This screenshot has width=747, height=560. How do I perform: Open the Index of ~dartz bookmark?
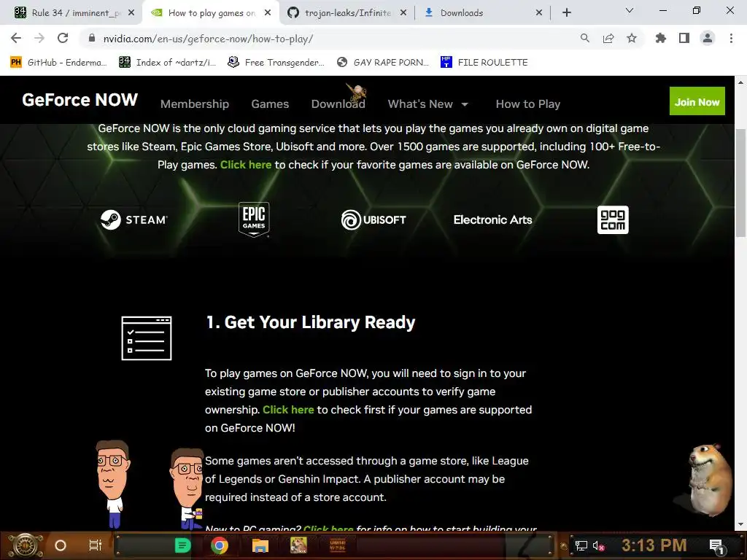click(x=167, y=63)
